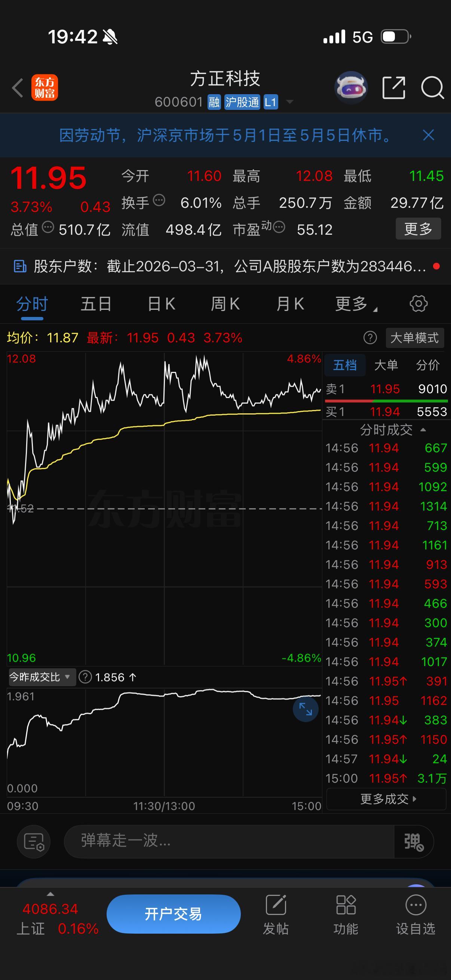Toggle the 弹 barrage icon
Screen dimensions: 451x980
pos(414,842)
